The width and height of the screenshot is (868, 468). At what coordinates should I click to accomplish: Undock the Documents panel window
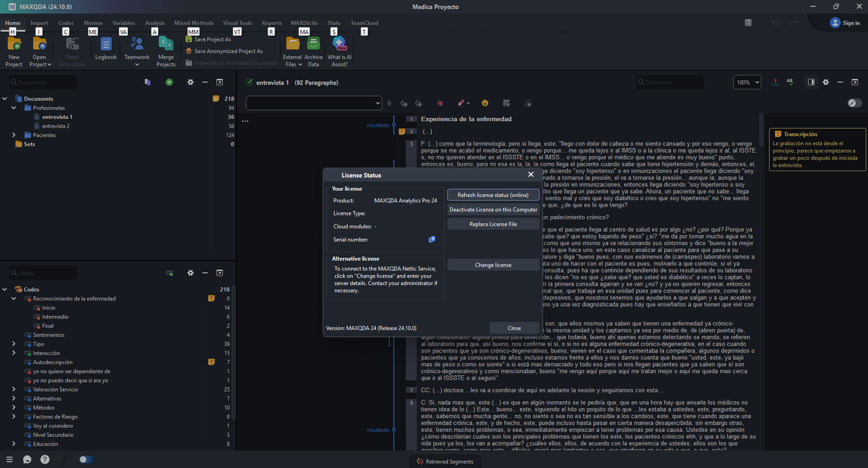(x=220, y=82)
